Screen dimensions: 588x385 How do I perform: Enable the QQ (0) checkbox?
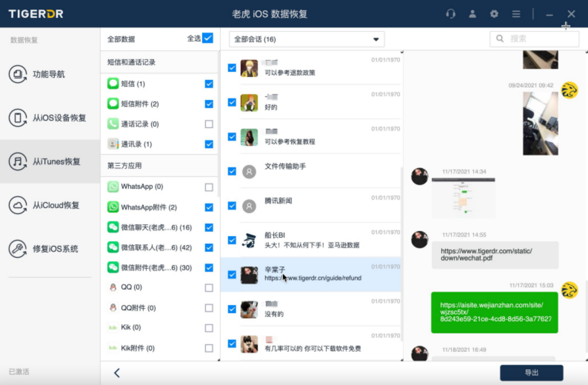pos(209,288)
